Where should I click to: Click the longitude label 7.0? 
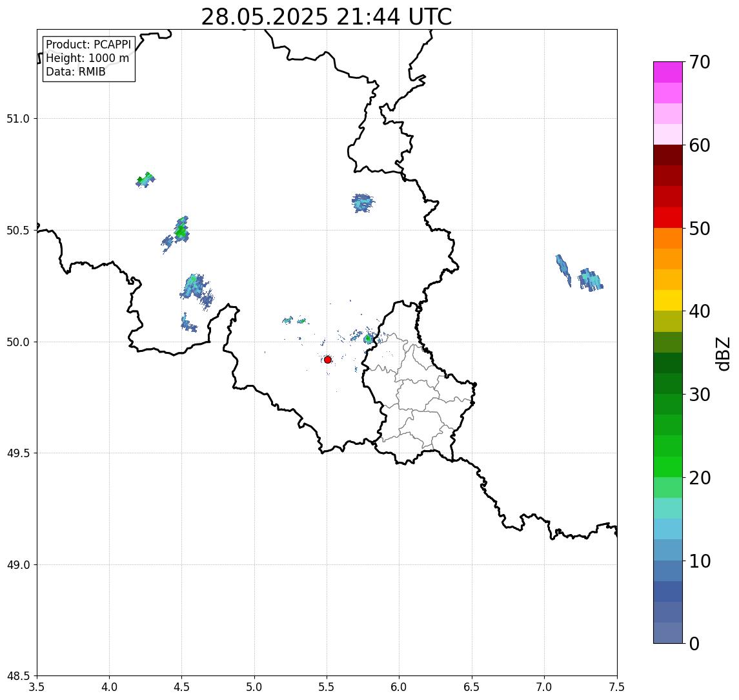pos(544,687)
